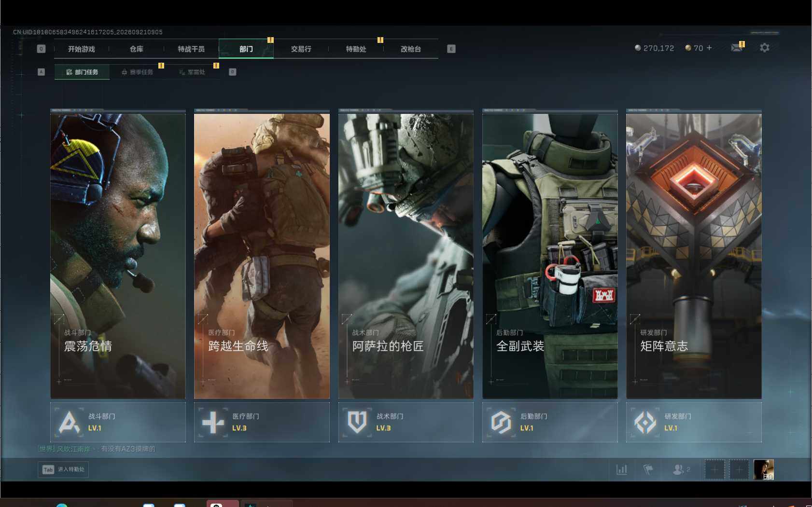
Task: Add currency with the plus beside 70
Action: pos(709,48)
